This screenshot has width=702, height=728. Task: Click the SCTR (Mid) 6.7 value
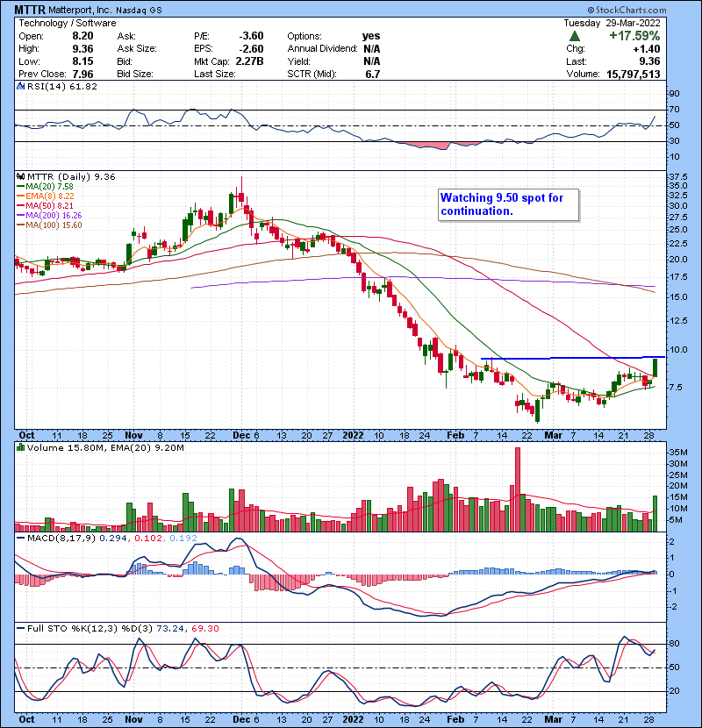point(373,74)
